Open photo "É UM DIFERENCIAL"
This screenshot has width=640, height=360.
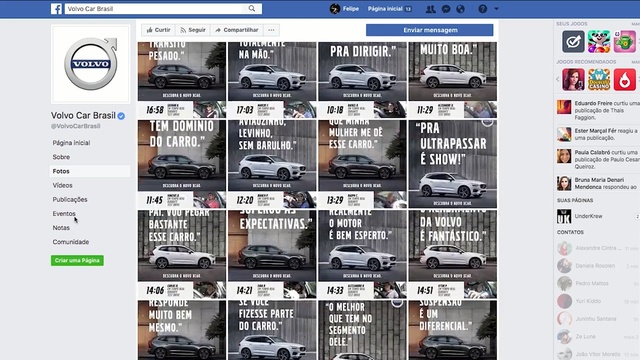[453, 330]
